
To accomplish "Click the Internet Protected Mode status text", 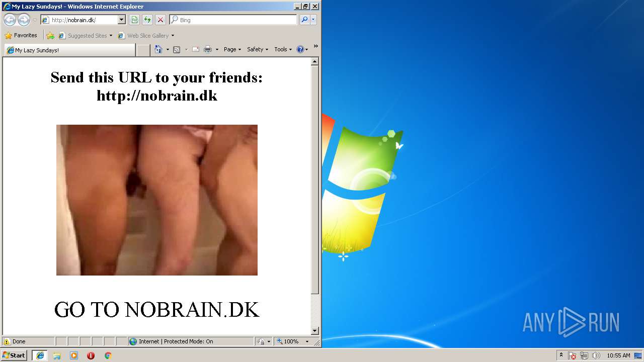I will (x=176, y=341).
